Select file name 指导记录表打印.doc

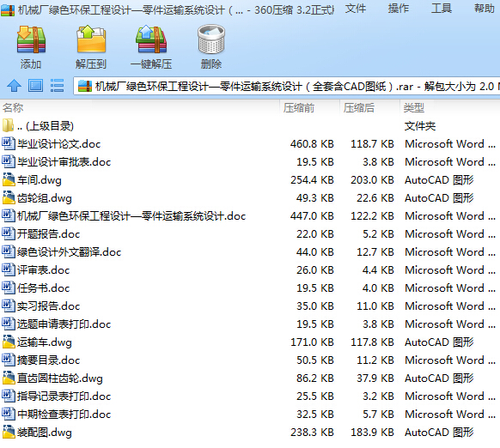point(64,396)
